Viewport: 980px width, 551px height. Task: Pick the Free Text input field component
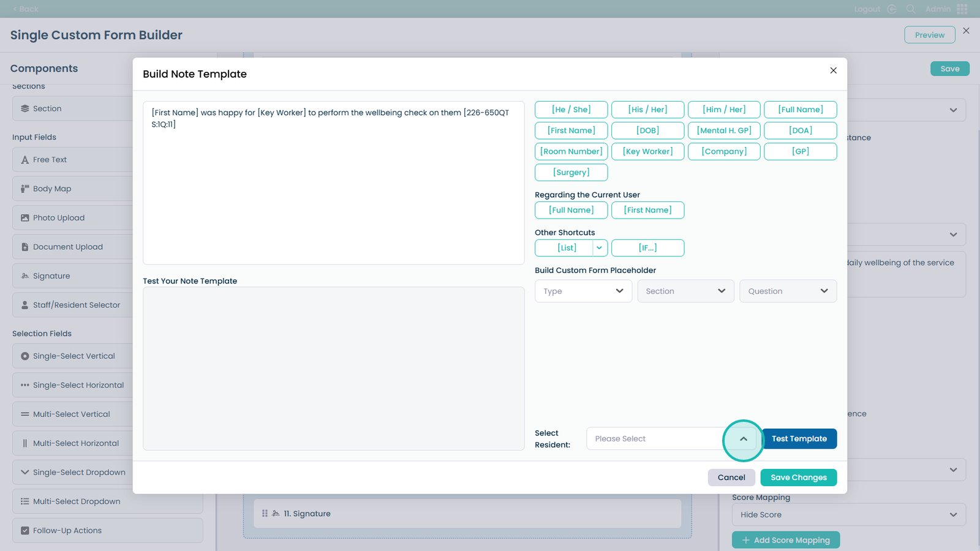coord(107,160)
